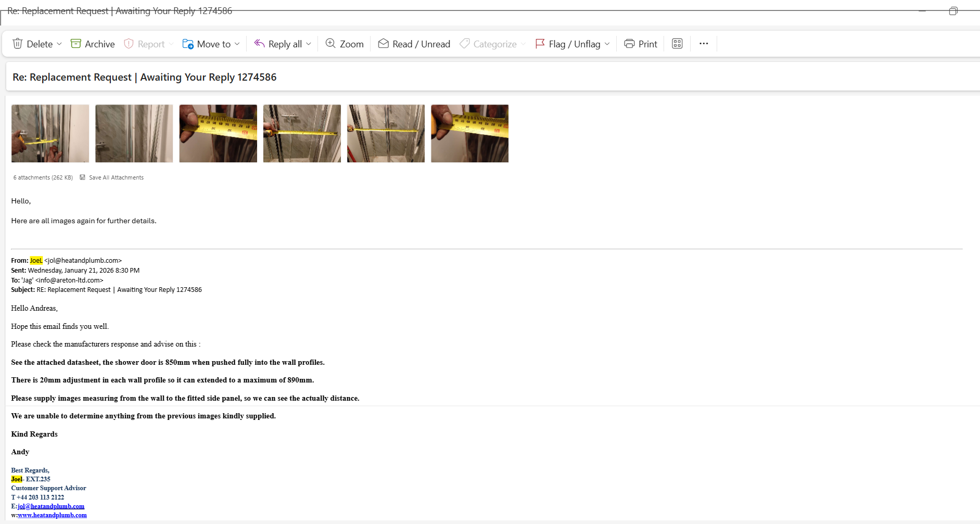Viewport: 980px width, 524px height.
Task: Open the last tape measure attachment thumbnail
Action: point(469,134)
